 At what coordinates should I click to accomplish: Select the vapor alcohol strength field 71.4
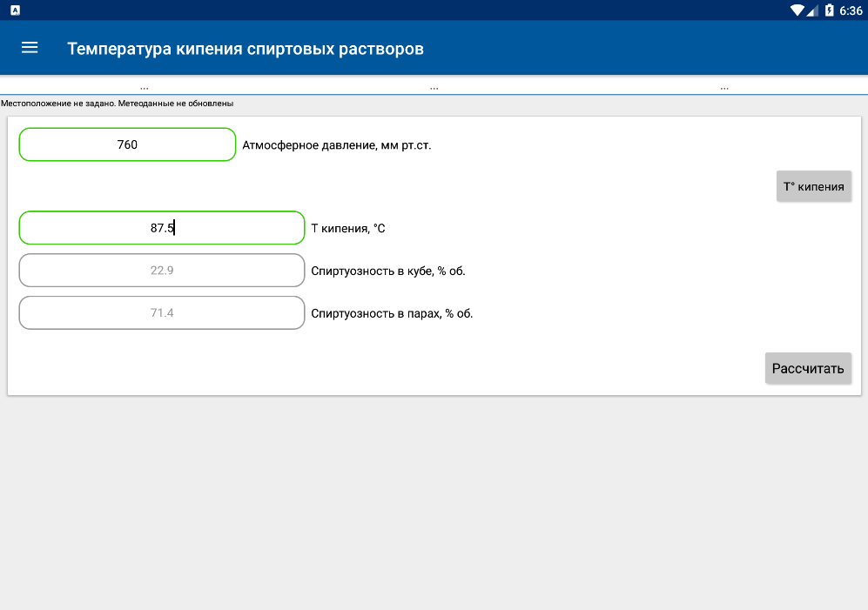click(162, 312)
